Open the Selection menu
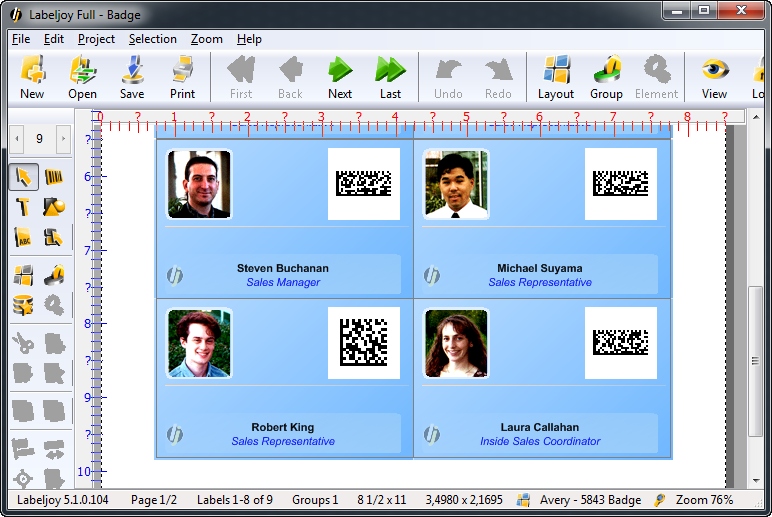This screenshot has width=772, height=517. click(153, 39)
